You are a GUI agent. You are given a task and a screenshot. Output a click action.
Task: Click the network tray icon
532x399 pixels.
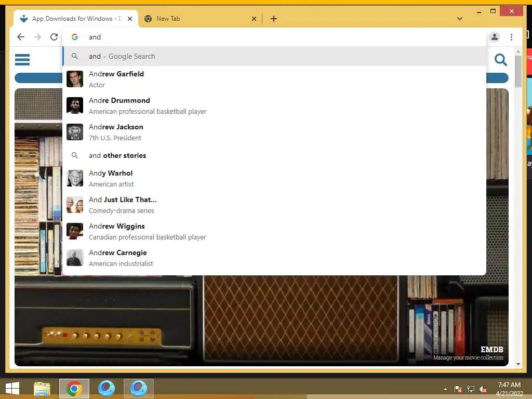(x=471, y=389)
